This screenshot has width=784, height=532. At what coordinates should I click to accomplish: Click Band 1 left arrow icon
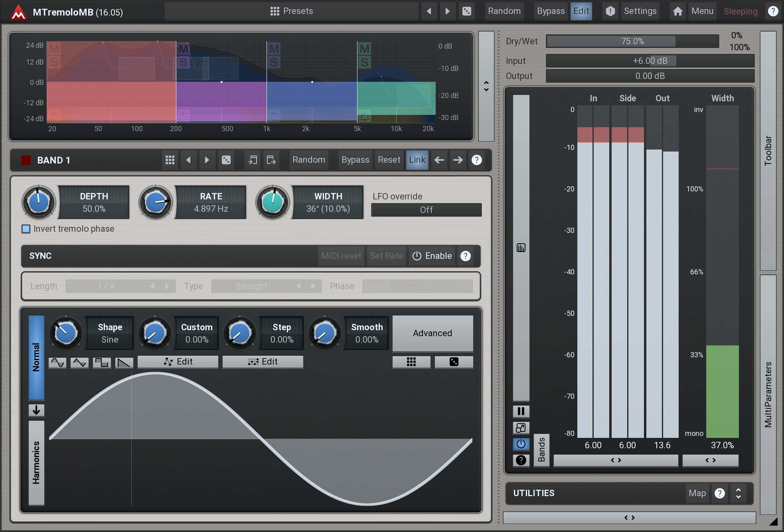click(x=439, y=160)
